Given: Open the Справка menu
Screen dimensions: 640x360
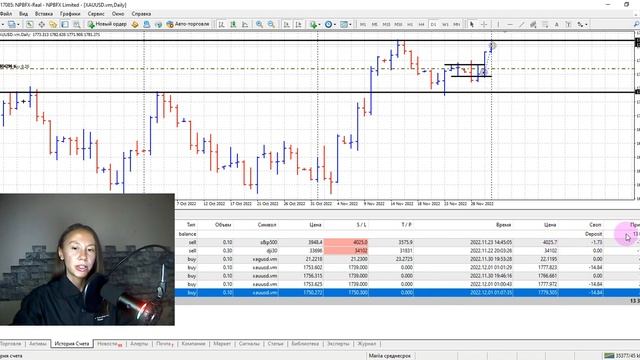Looking at the screenshot, I should (x=141, y=14).
